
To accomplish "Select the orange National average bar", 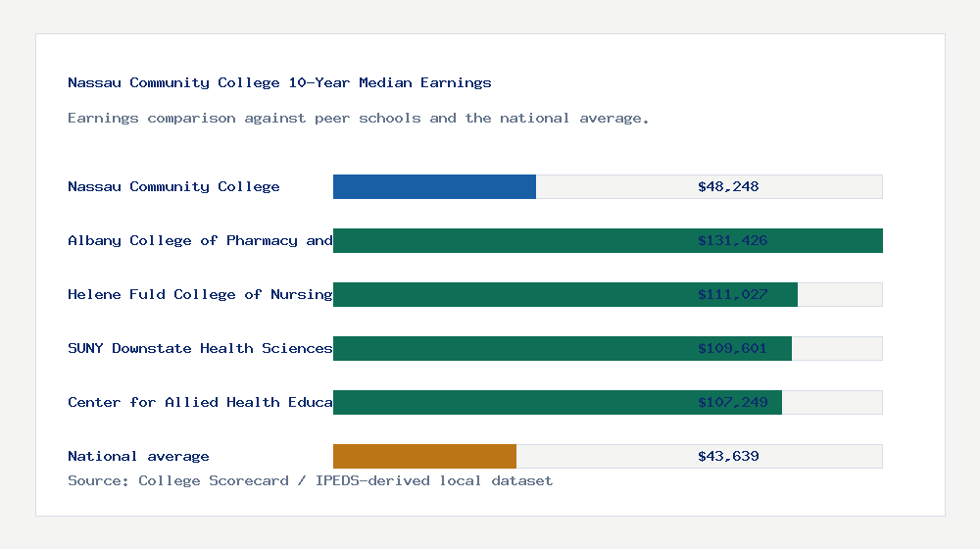I will (x=424, y=457).
